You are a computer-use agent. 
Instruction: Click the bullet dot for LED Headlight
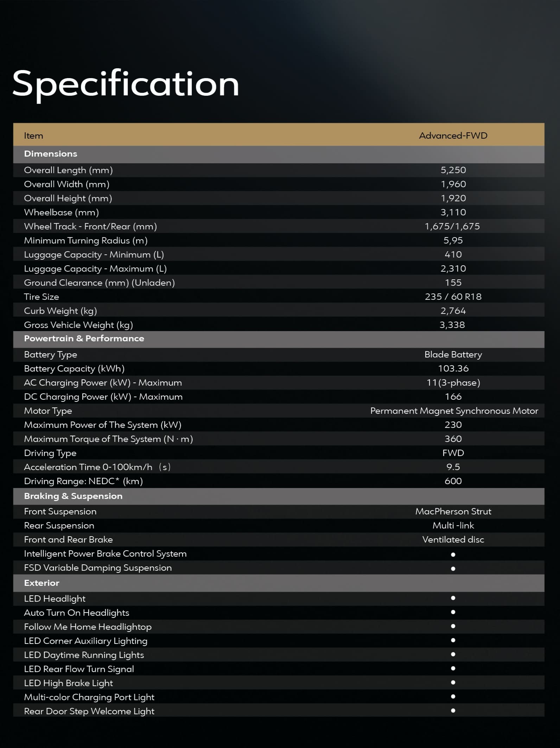(453, 598)
